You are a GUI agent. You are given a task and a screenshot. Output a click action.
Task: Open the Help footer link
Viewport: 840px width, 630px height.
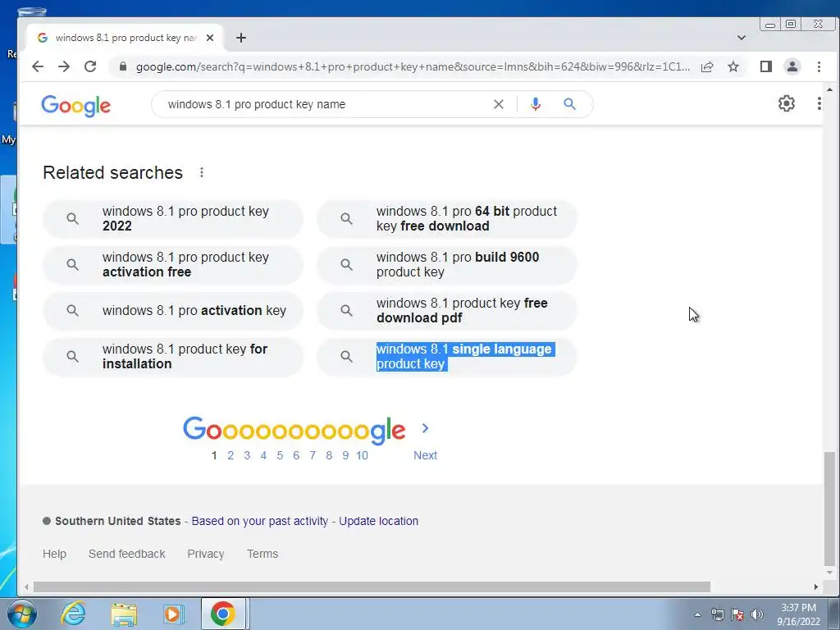pyautogui.click(x=55, y=554)
